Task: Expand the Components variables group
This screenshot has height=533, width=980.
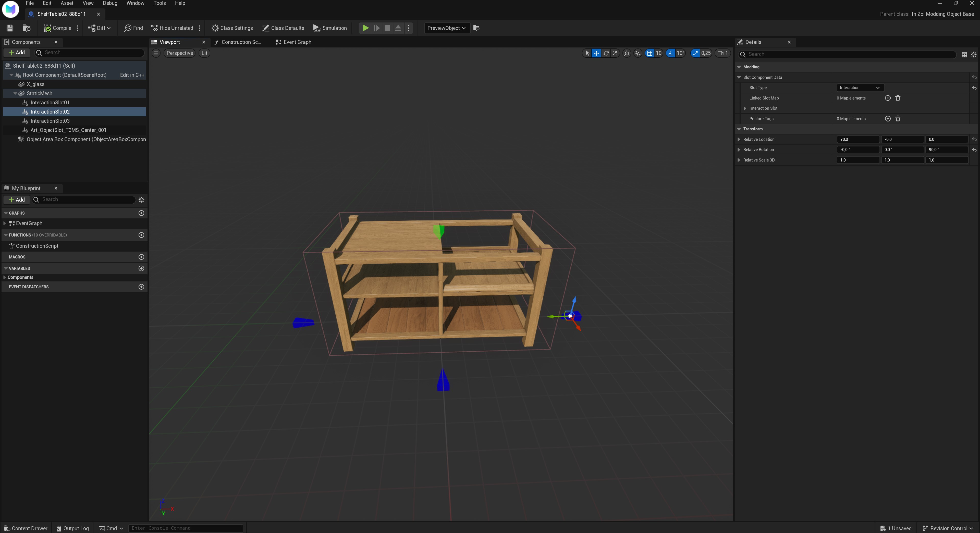Action: (4, 277)
